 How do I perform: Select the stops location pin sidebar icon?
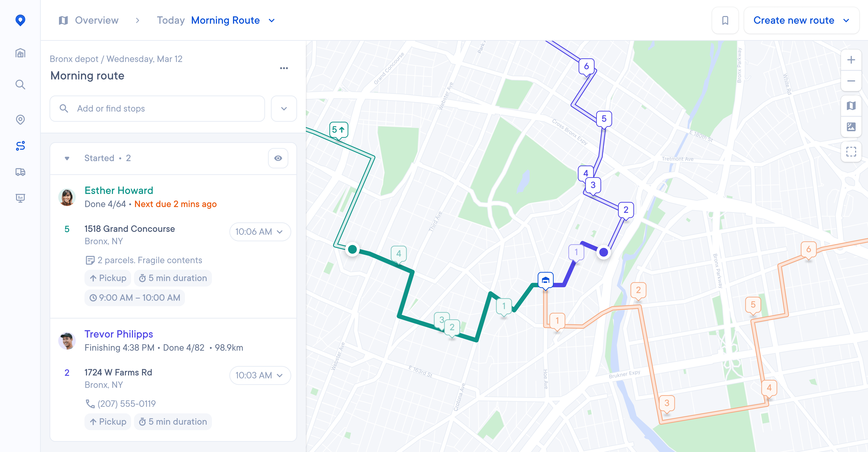click(20, 119)
